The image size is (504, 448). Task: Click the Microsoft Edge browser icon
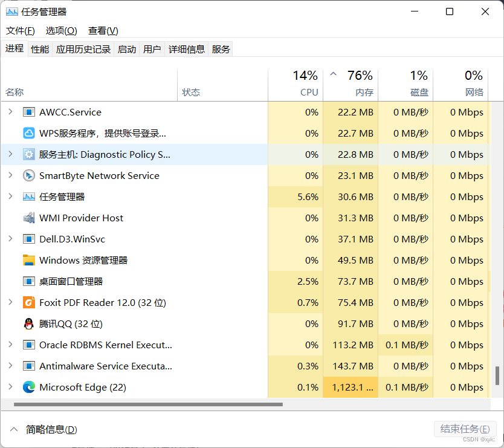point(28,387)
